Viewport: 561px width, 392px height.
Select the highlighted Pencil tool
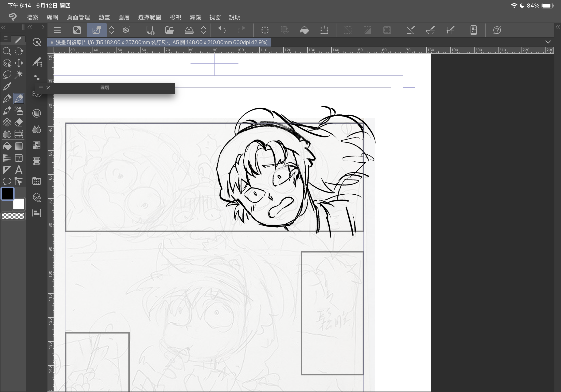(x=19, y=99)
